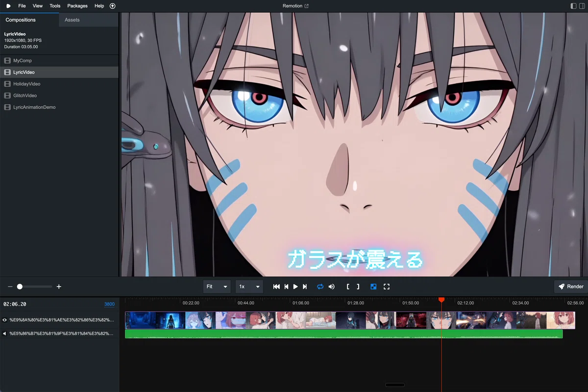Click the timeline ruler at 00:22.00
The height and width of the screenshot is (392, 588).
tap(191, 303)
